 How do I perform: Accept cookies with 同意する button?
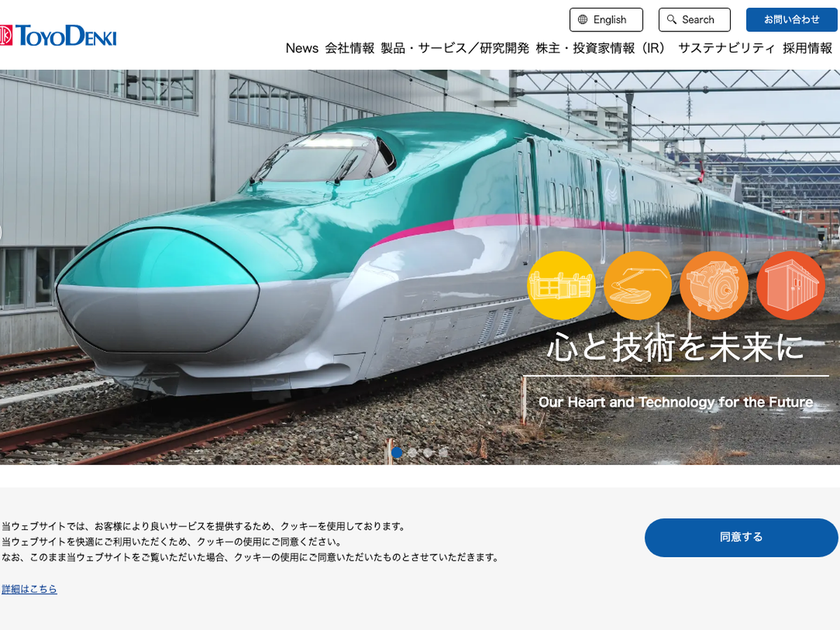pyautogui.click(x=741, y=538)
